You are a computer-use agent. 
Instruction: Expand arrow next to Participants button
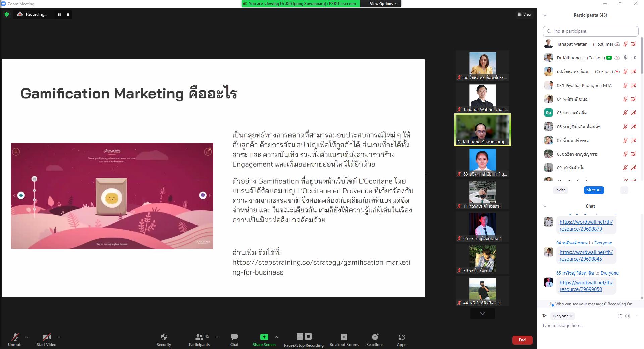(x=217, y=337)
